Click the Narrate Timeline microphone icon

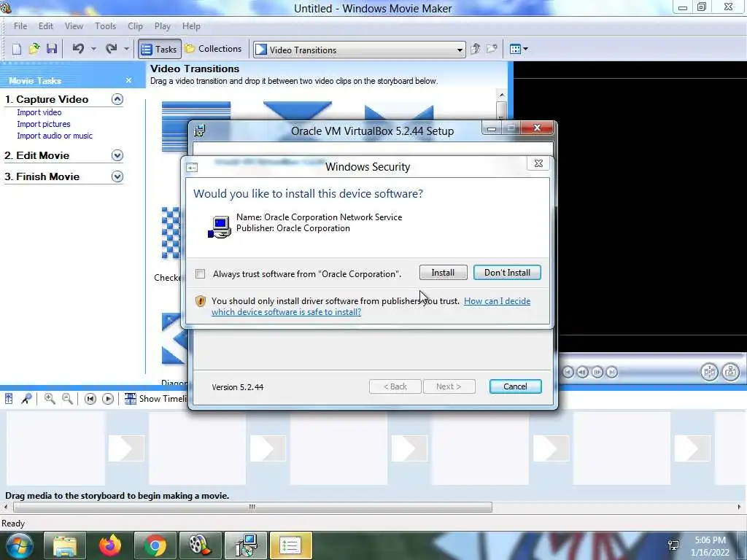pos(26,399)
